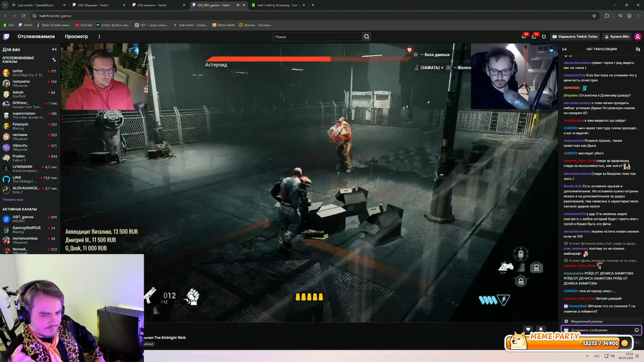Show hidden system tray icons
The image size is (644, 362).
click(587, 356)
